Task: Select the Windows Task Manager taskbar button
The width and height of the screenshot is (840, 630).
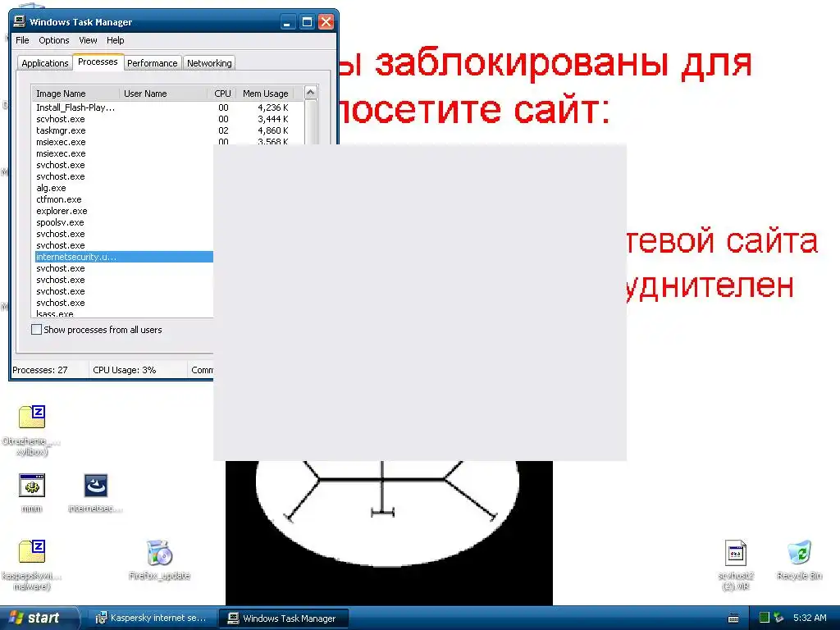Action: [284, 619]
